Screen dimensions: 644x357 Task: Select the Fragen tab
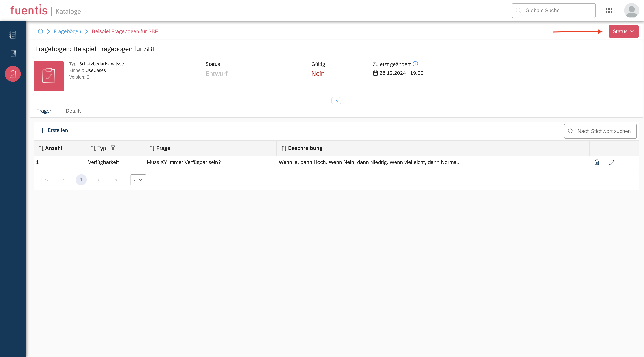(44, 111)
